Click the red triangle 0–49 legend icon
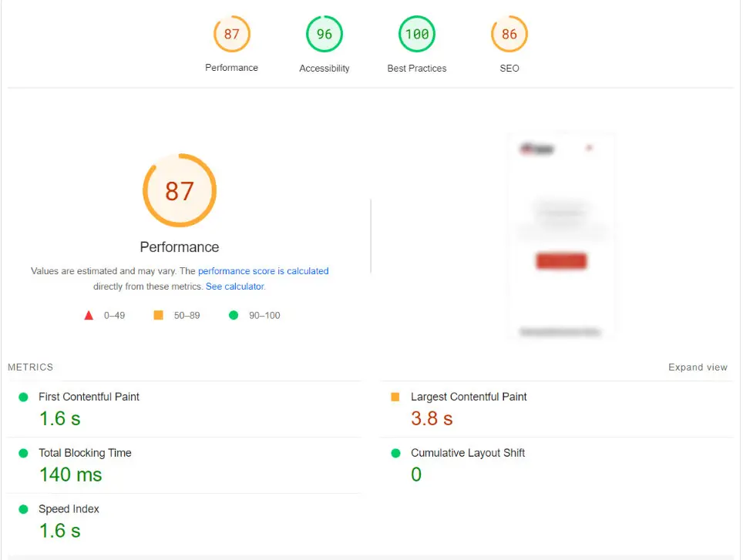 click(x=89, y=315)
